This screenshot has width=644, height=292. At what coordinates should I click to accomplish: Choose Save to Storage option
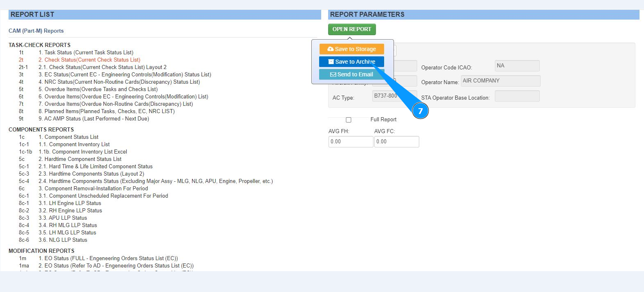coord(351,49)
